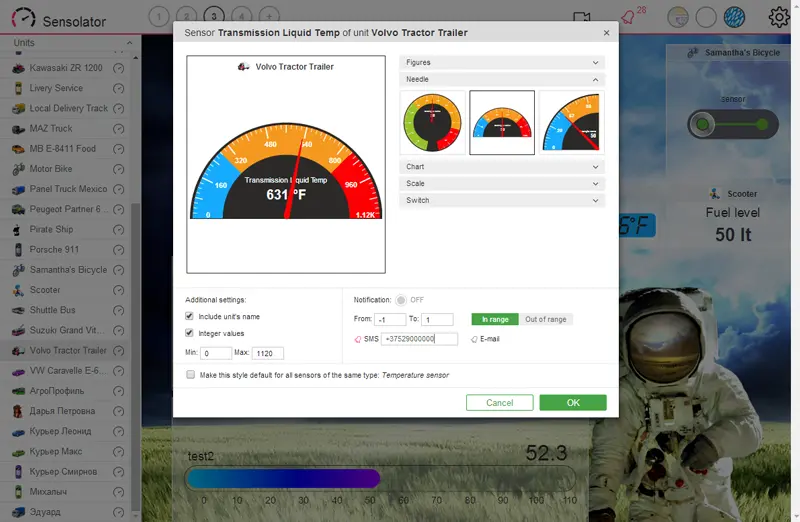Select the full circular gauge needle style

pos(432,122)
